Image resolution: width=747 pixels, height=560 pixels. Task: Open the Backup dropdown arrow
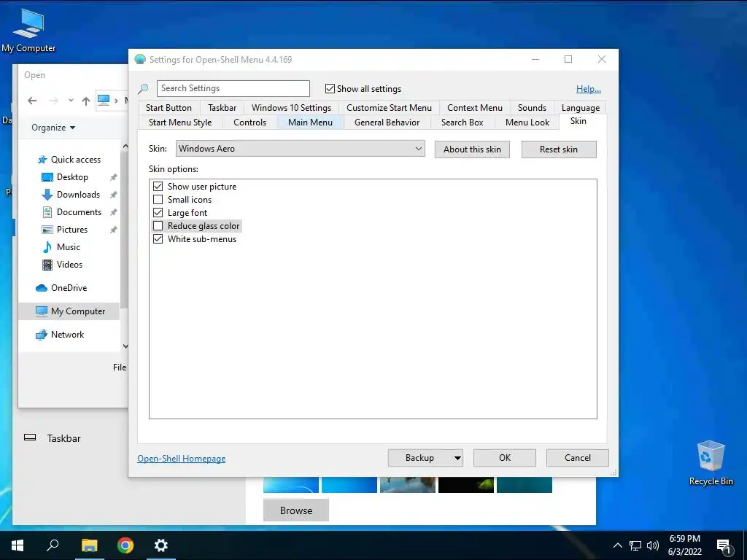[457, 458]
